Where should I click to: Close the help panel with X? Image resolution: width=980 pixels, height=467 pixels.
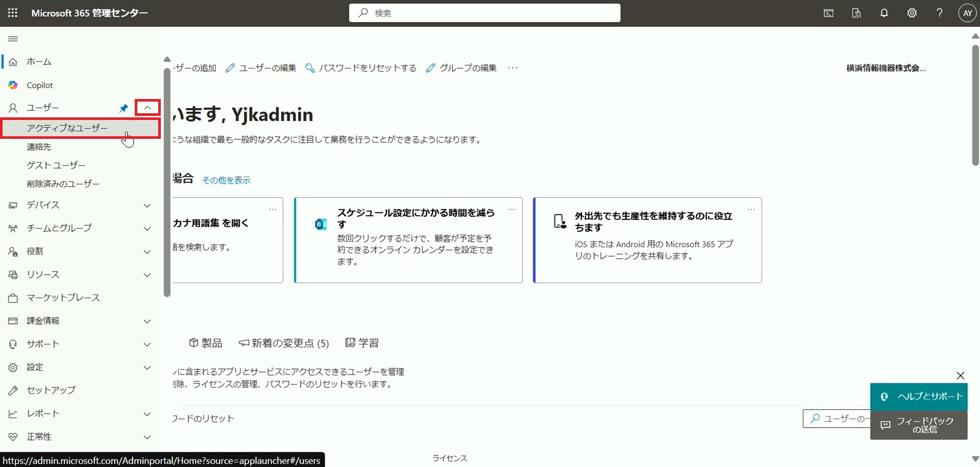coord(960,376)
